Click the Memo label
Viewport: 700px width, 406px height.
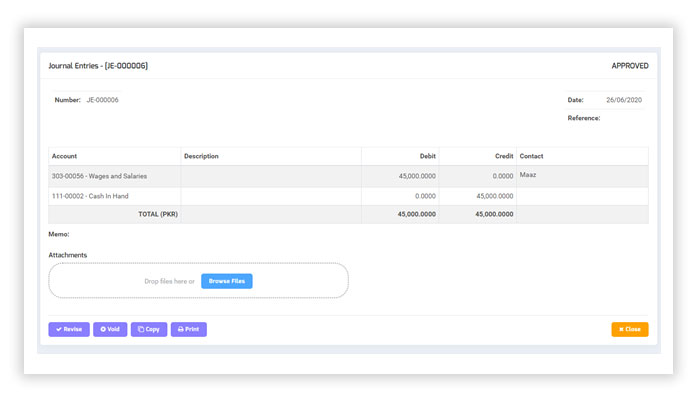(x=58, y=234)
